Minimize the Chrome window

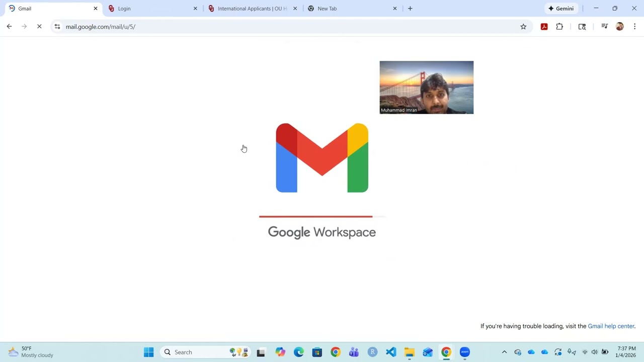(x=596, y=9)
